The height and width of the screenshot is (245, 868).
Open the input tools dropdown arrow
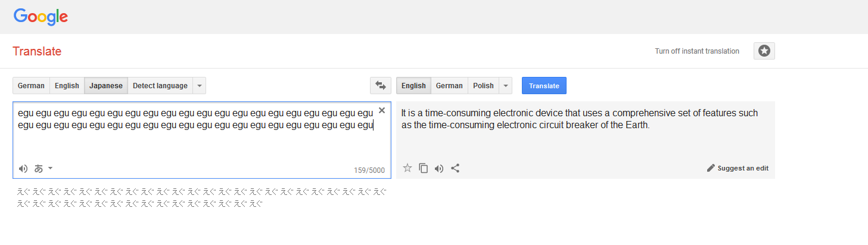(51, 168)
